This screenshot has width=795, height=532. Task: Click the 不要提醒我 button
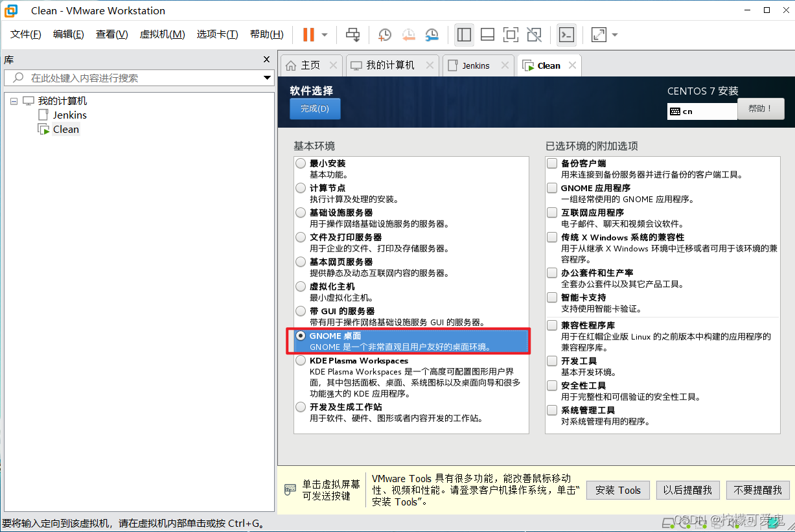click(x=758, y=491)
